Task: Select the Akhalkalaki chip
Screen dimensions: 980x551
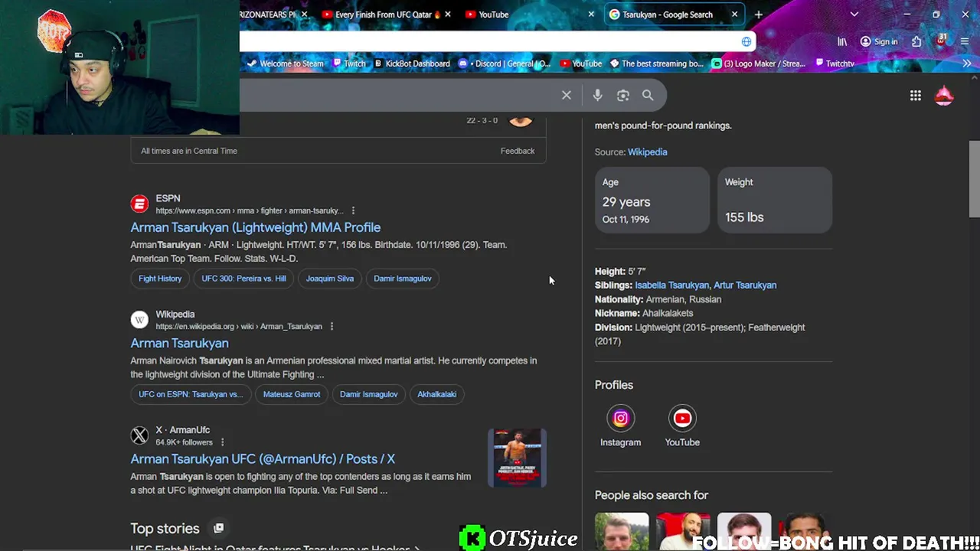Action: 436,394
